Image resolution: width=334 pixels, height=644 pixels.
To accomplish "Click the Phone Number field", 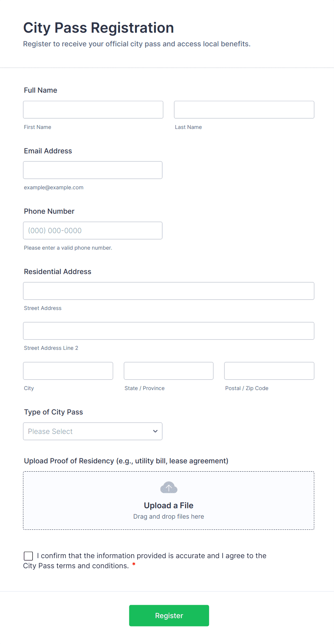I will click(92, 230).
